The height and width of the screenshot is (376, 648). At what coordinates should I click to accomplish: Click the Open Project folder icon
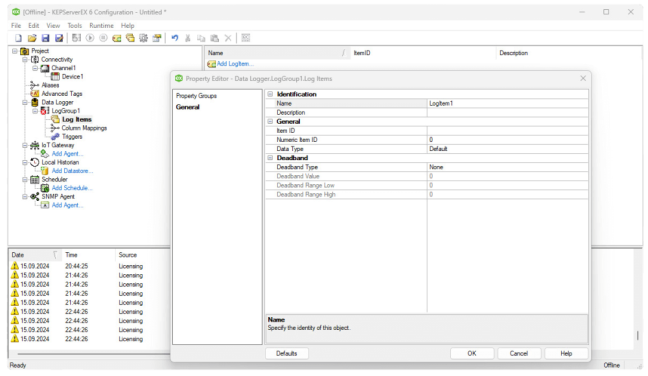click(32, 38)
